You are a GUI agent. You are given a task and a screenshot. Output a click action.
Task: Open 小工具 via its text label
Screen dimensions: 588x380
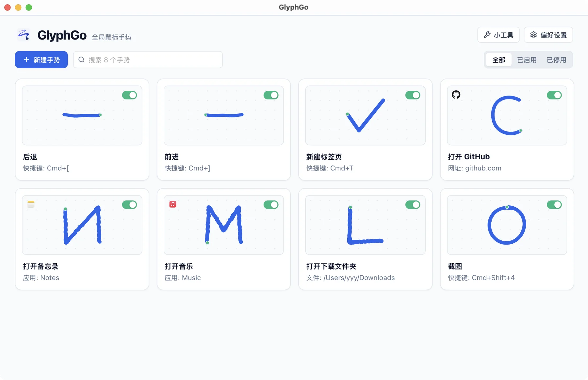[x=504, y=35]
